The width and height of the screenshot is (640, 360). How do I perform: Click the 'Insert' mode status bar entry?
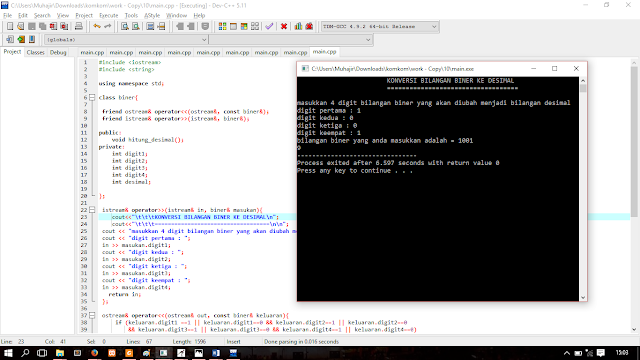coord(233,342)
